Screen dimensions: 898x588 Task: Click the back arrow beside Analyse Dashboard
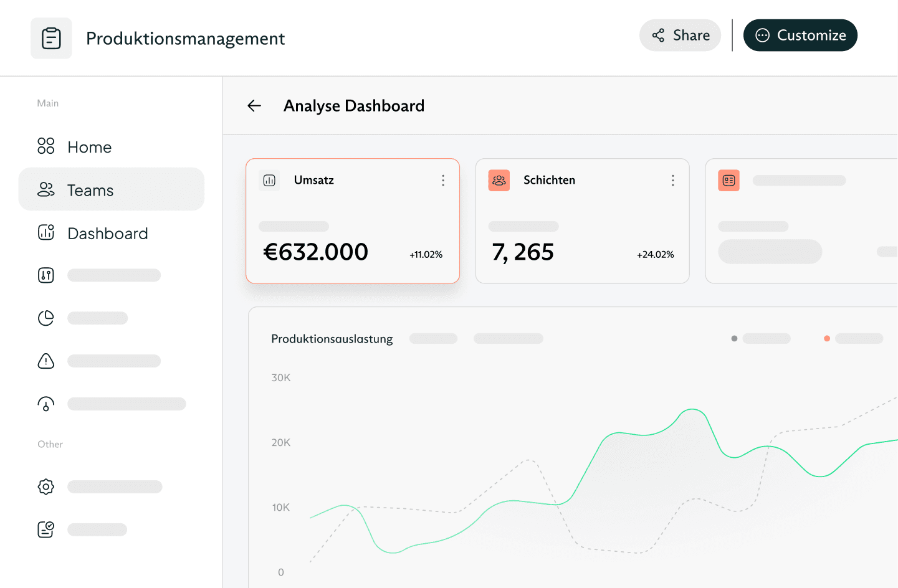click(254, 106)
